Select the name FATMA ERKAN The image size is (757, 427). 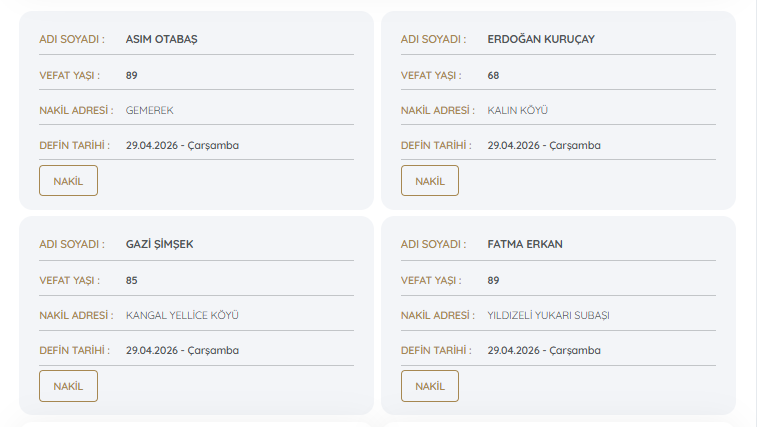tap(525, 244)
